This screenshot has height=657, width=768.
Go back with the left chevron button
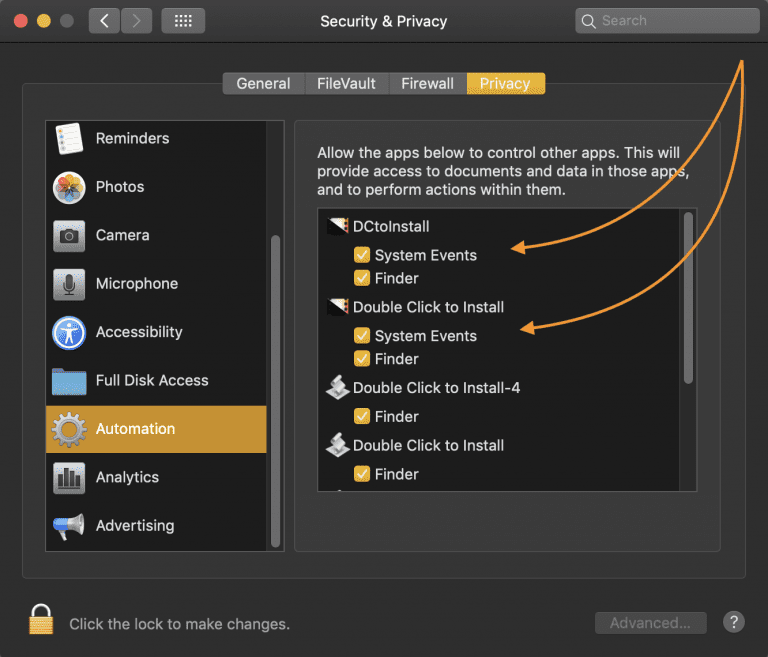[x=104, y=21]
